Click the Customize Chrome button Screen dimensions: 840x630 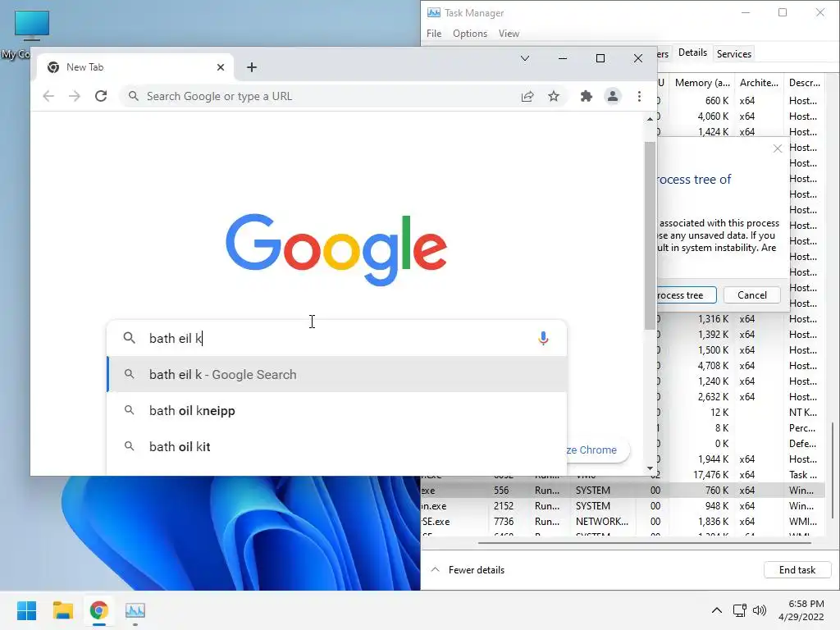[x=596, y=450]
